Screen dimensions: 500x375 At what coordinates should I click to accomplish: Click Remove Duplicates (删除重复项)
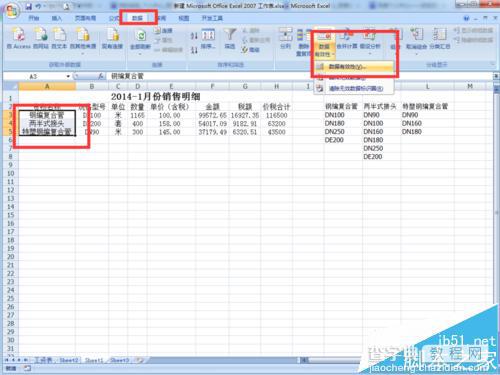coord(303,43)
